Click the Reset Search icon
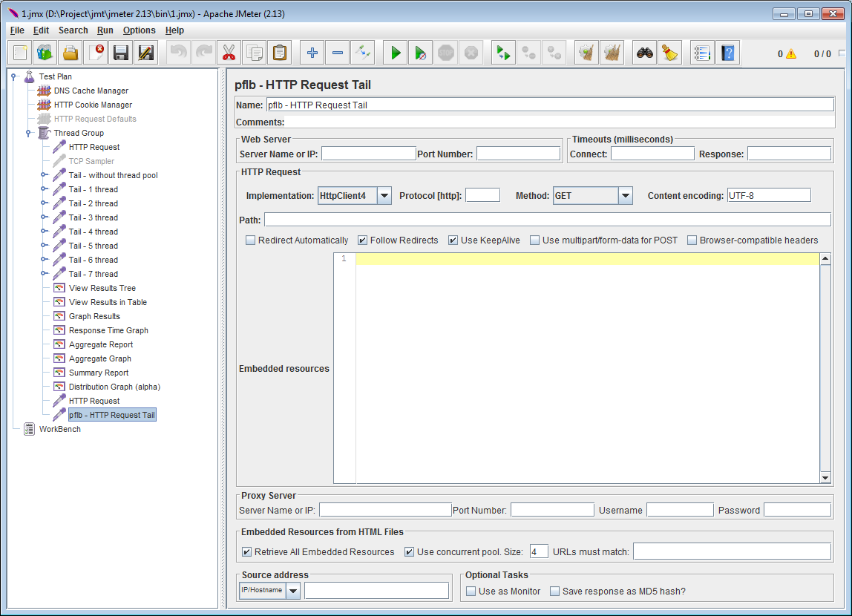The width and height of the screenshot is (852, 616). click(670, 53)
